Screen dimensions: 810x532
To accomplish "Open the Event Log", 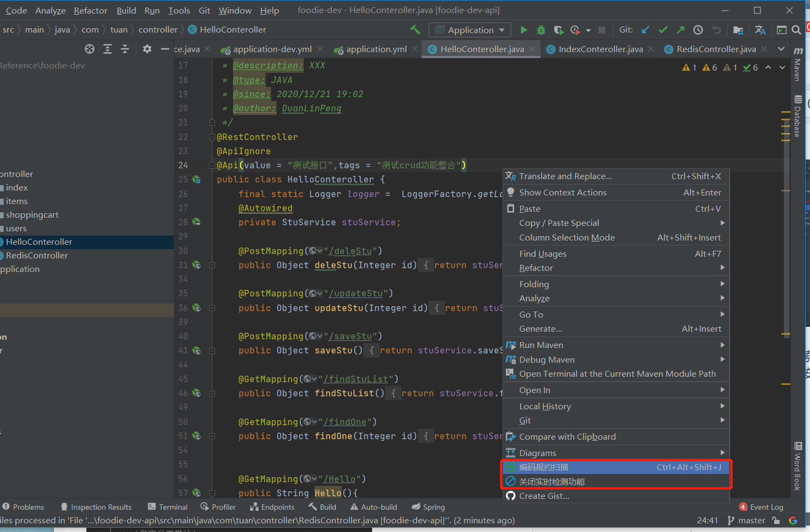I will [761, 507].
